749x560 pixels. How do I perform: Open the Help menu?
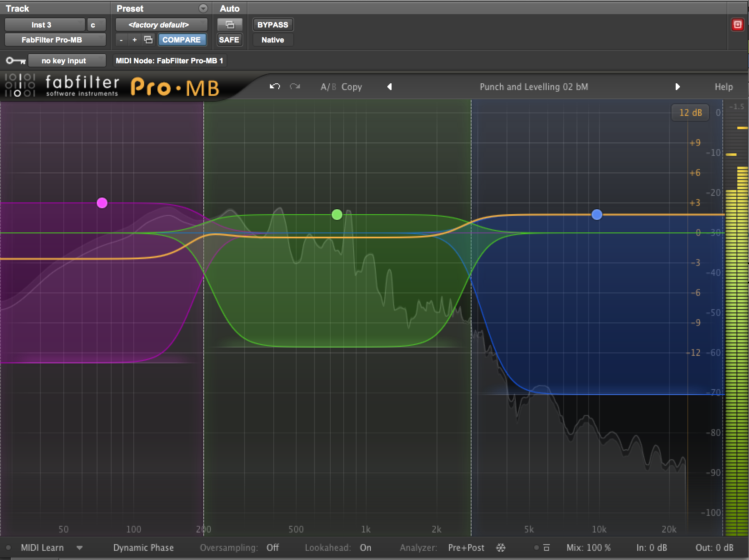pos(724,87)
